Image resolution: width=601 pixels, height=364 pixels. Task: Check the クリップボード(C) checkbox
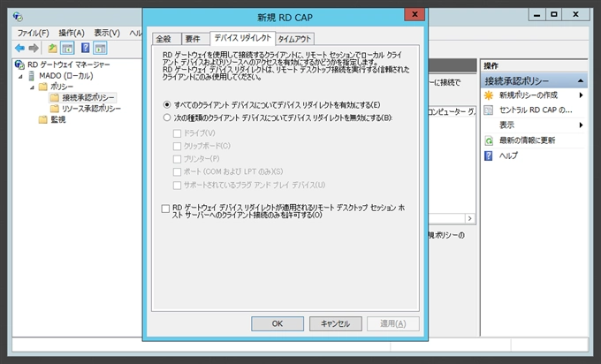coord(177,146)
